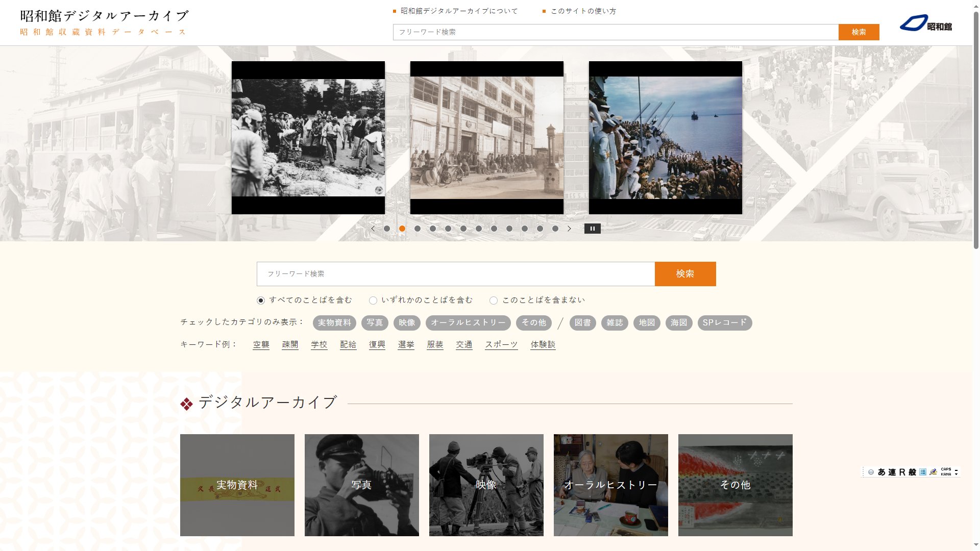This screenshot has width=980, height=551.
Task: Open the 実物資料 archive tile
Action: click(237, 485)
